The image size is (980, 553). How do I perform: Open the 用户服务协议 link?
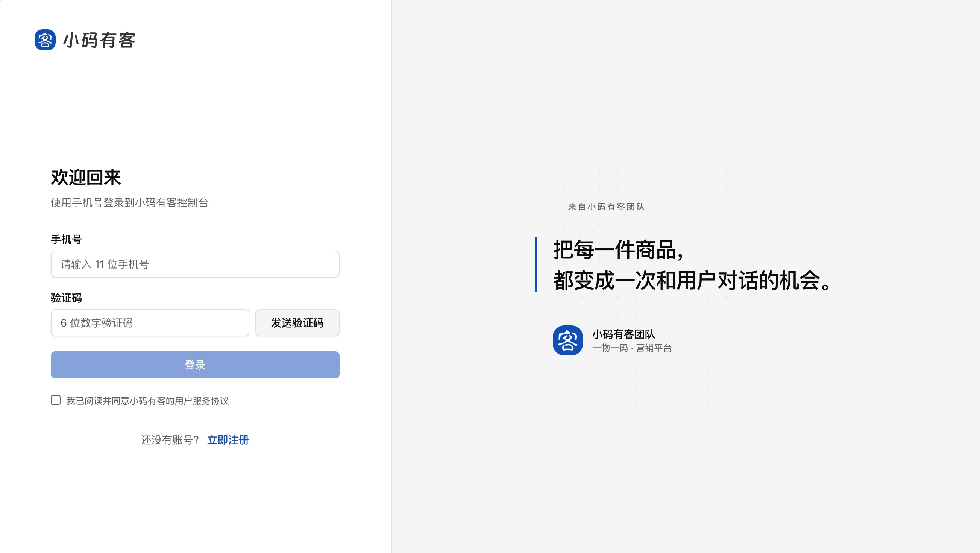(202, 401)
